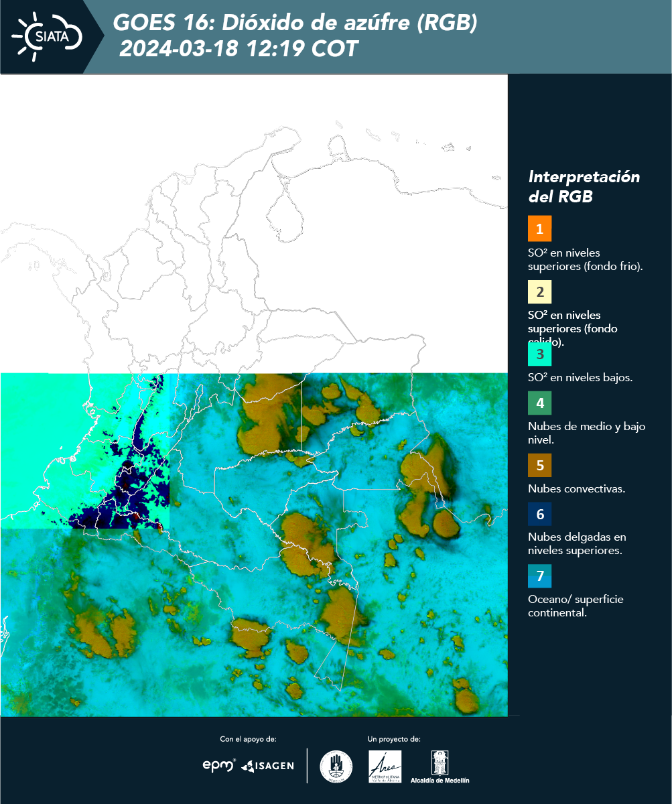Click the epm logo in the footer

click(219, 765)
